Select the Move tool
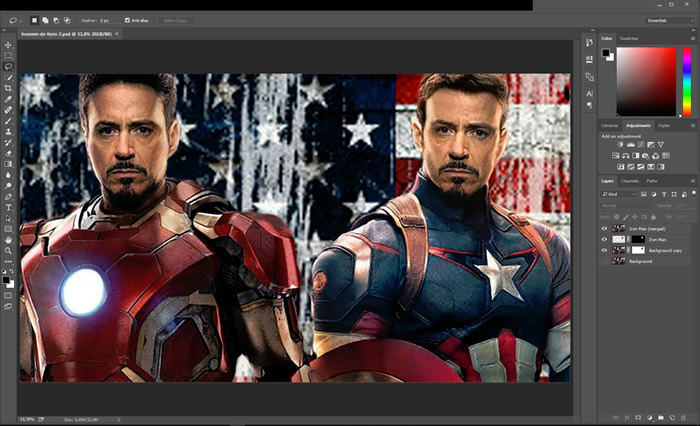The width and height of the screenshot is (700, 426). click(x=8, y=45)
